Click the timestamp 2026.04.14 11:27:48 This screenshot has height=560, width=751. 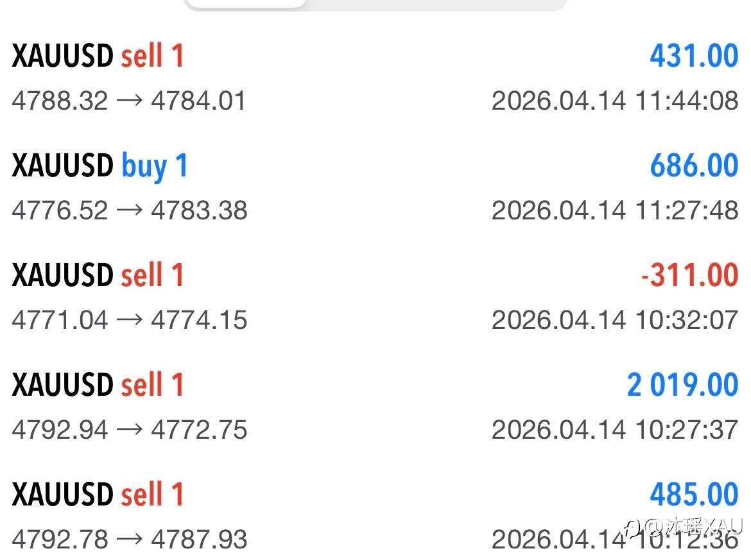[614, 211]
